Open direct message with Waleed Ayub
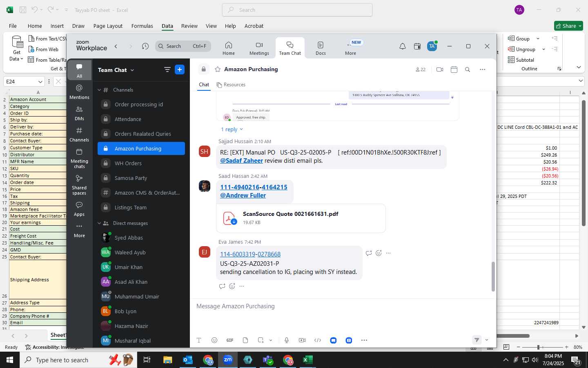This screenshot has height=368, width=588. pos(141,252)
